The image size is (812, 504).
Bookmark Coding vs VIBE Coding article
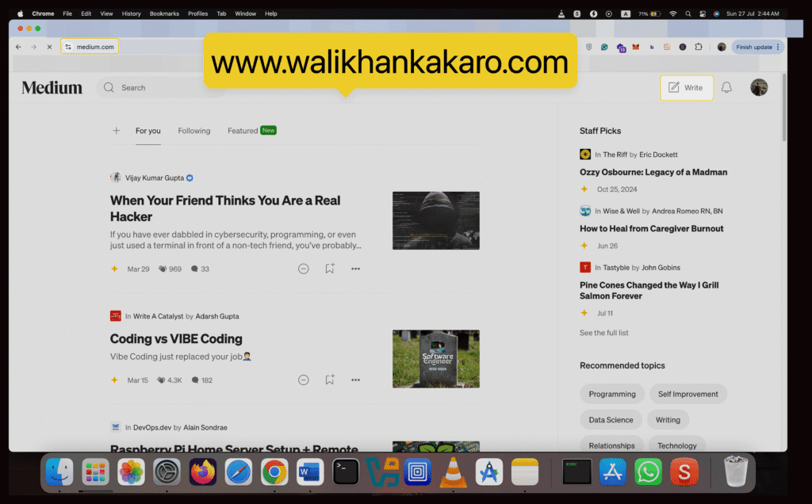tap(330, 380)
